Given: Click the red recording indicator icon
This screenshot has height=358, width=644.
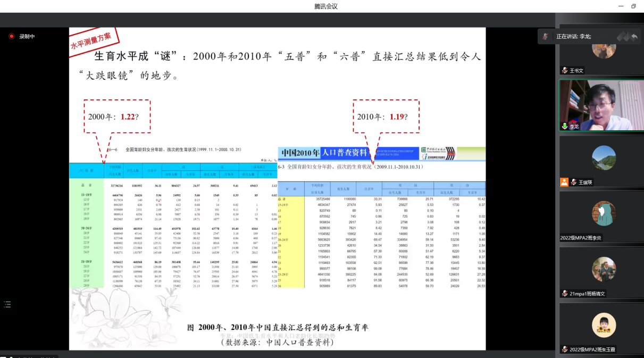Looking at the screenshot, I should [11, 36].
